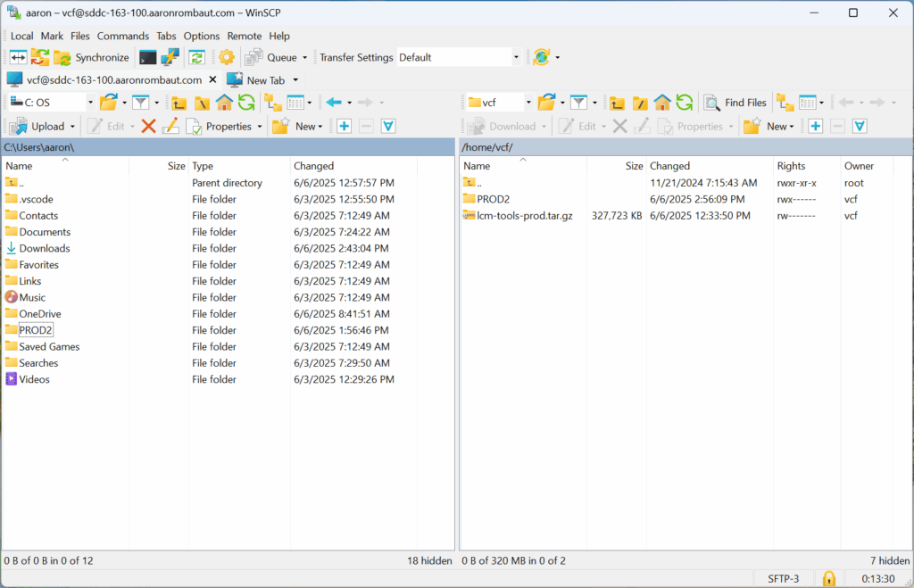Viewport: 914px width, 588px height.
Task: Delete selected local item with red X
Action: click(x=148, y=127)
